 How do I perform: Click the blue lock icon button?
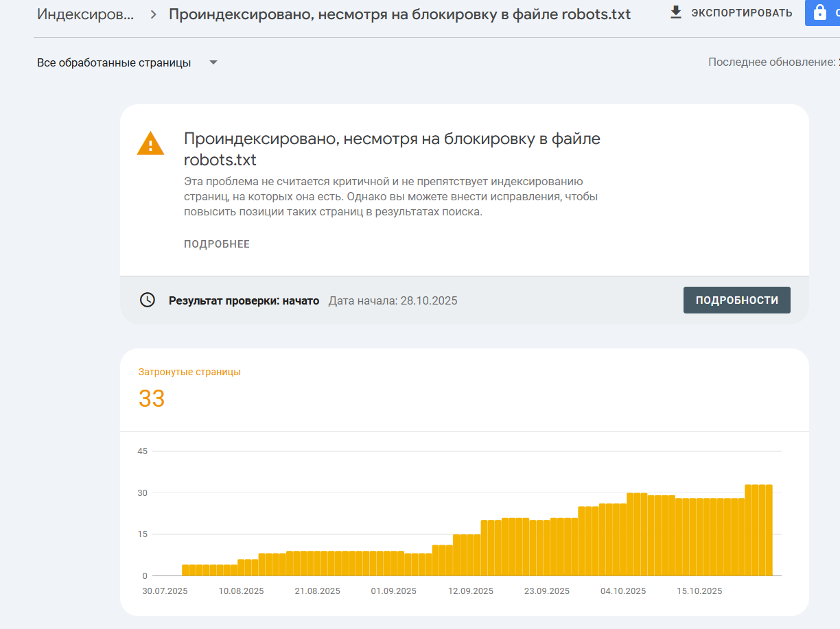[x=822, y=12]
